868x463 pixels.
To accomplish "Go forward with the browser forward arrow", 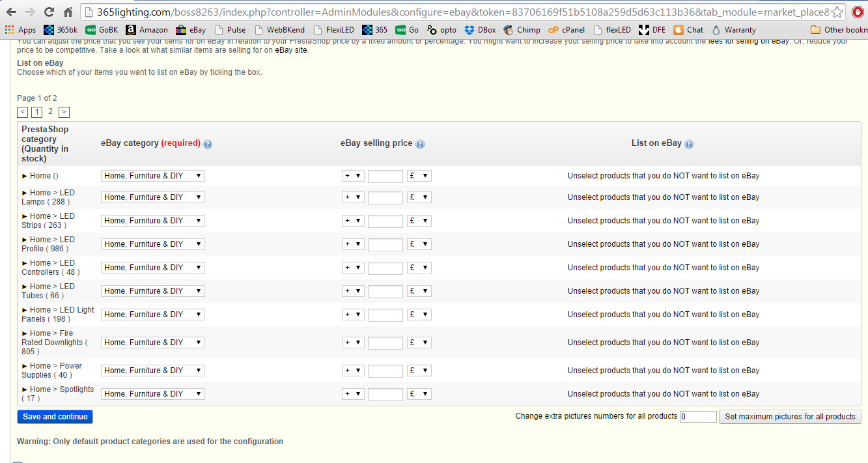I will 30,12.
